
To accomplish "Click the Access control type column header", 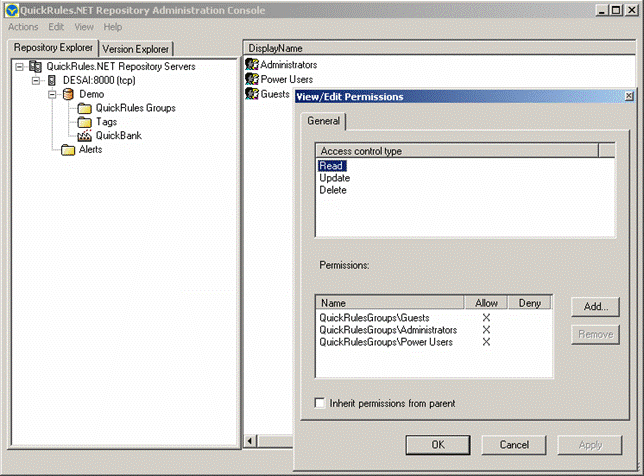I will coord(457,151).
